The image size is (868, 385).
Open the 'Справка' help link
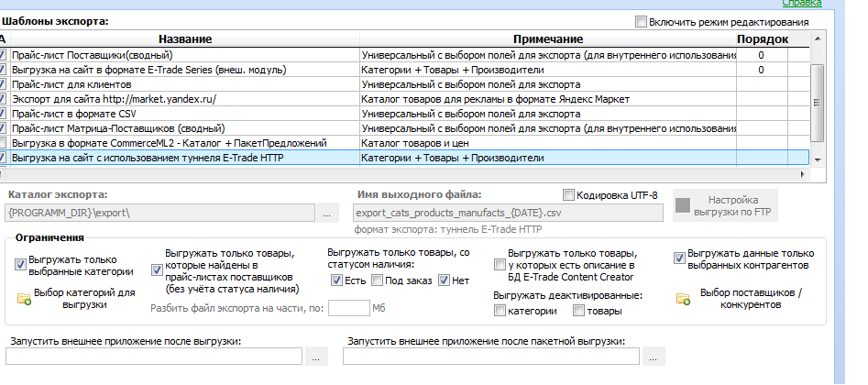click(802, 3)
